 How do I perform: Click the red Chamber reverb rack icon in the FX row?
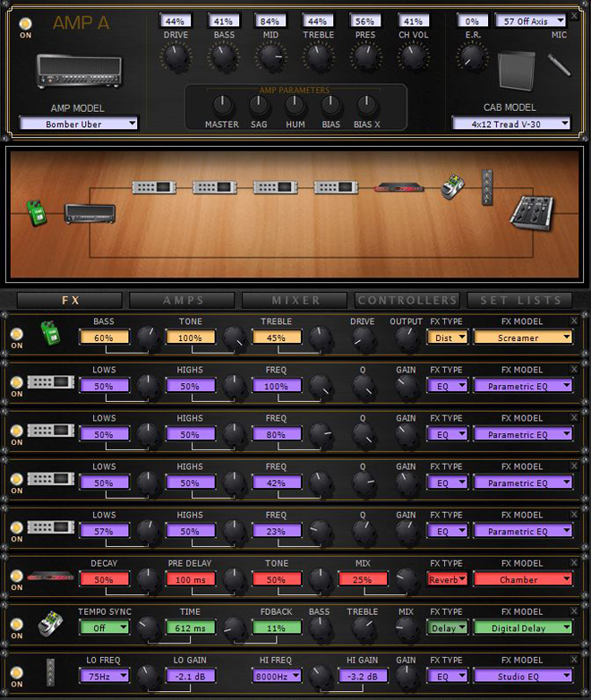(x=50, y=576)
